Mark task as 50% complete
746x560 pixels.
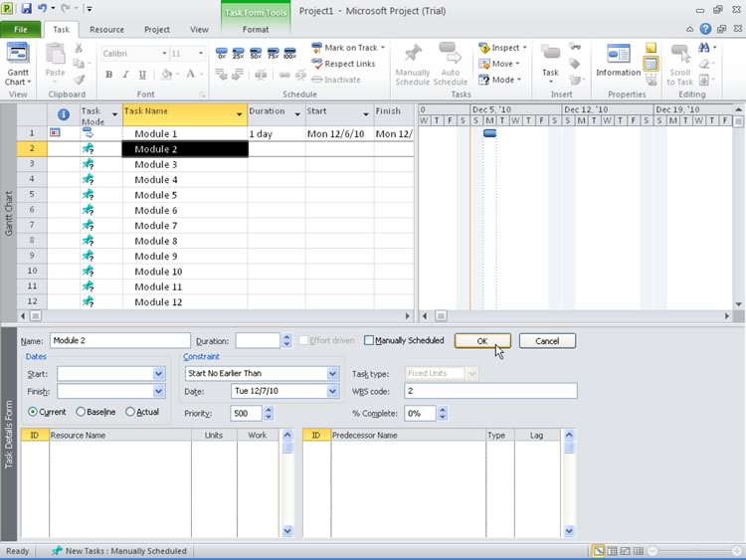point(256,54)
